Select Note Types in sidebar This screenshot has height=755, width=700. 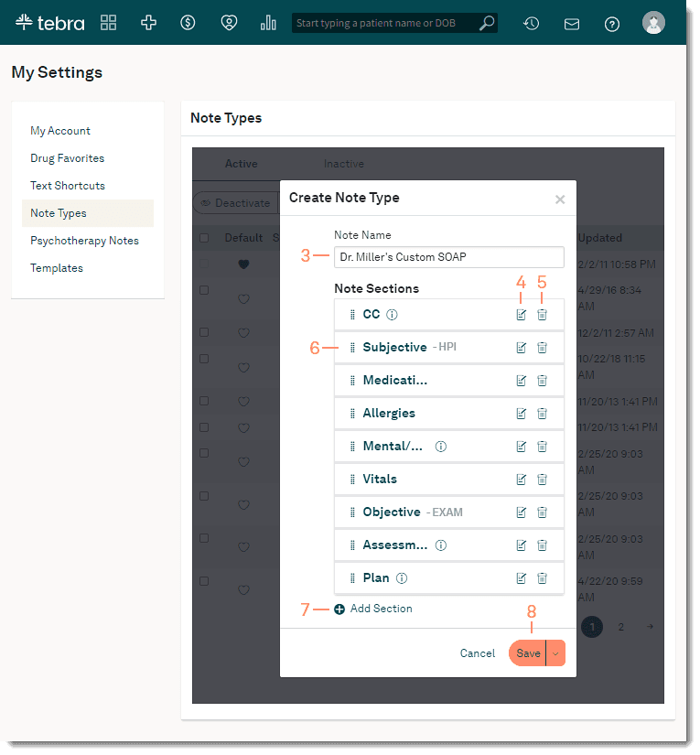(88, 213)
